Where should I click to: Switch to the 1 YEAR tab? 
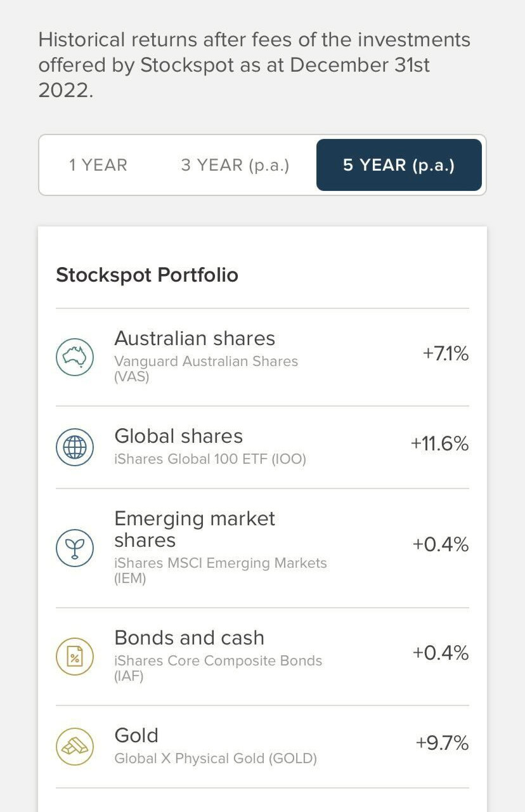point(98,165)
